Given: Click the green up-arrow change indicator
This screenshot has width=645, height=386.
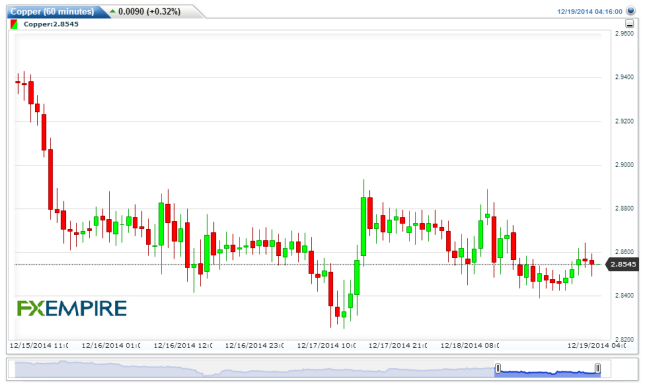Looking at the screenshot, I should pos(113,11).
